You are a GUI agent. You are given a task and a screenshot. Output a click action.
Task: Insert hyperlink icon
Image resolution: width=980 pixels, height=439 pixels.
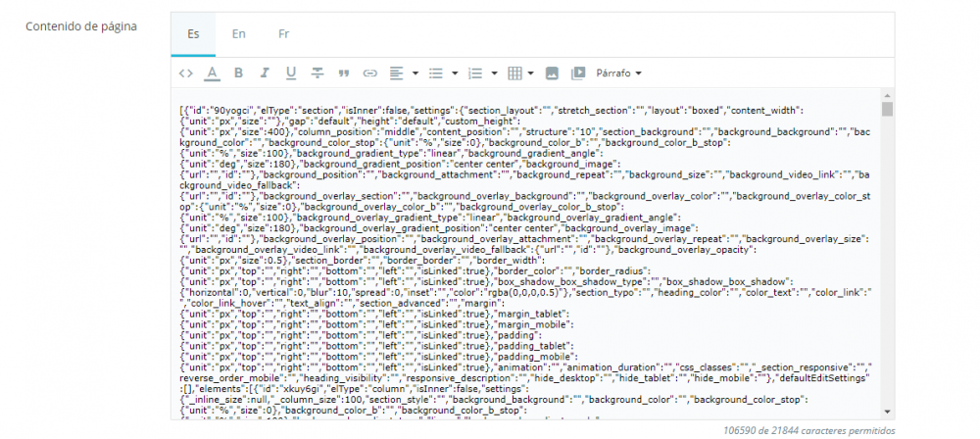click(x=370, y=73)
